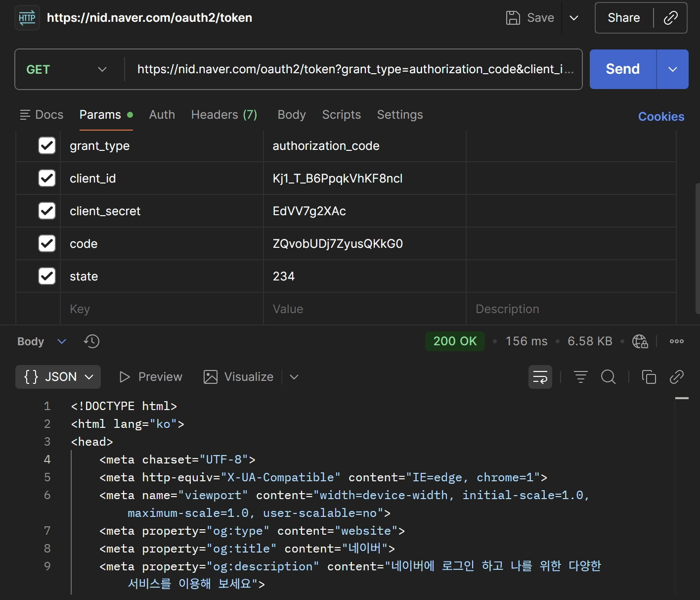Switch to the Headers (7) tab

(x=224, y=115)
